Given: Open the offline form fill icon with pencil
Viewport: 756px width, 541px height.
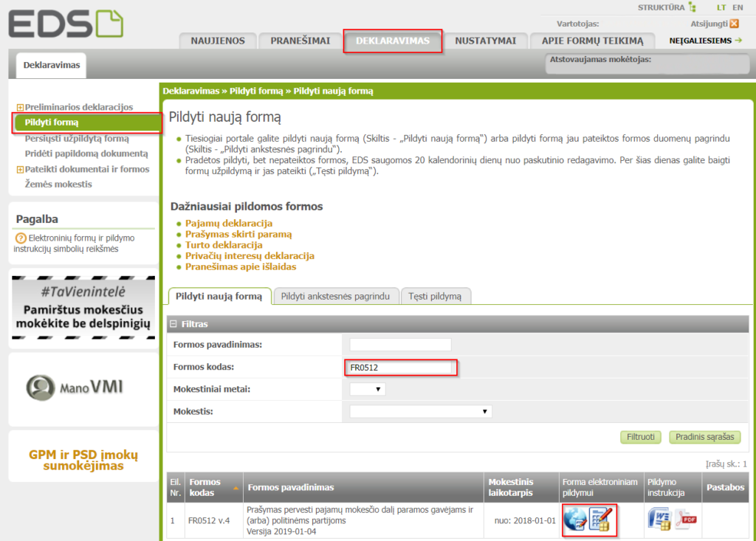Looking at the screenshot, I should (x=601, y=520).
